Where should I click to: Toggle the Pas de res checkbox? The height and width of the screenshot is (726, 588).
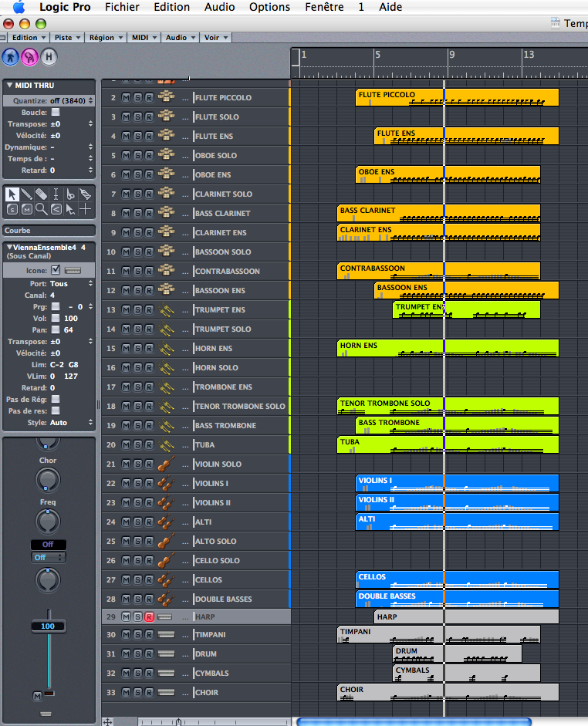click(x=56, y=410)
